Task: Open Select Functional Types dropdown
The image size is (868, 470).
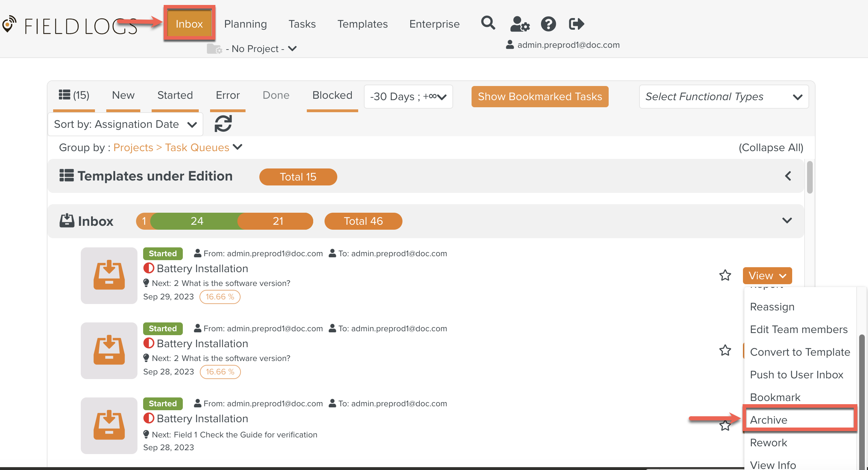Action: click(x=723, y=97)
